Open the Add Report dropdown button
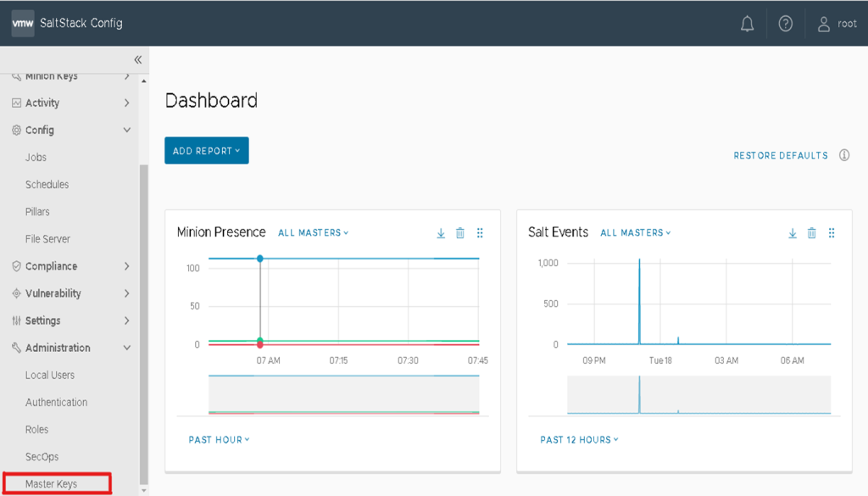The image size is (868, 496). [206, 151]
